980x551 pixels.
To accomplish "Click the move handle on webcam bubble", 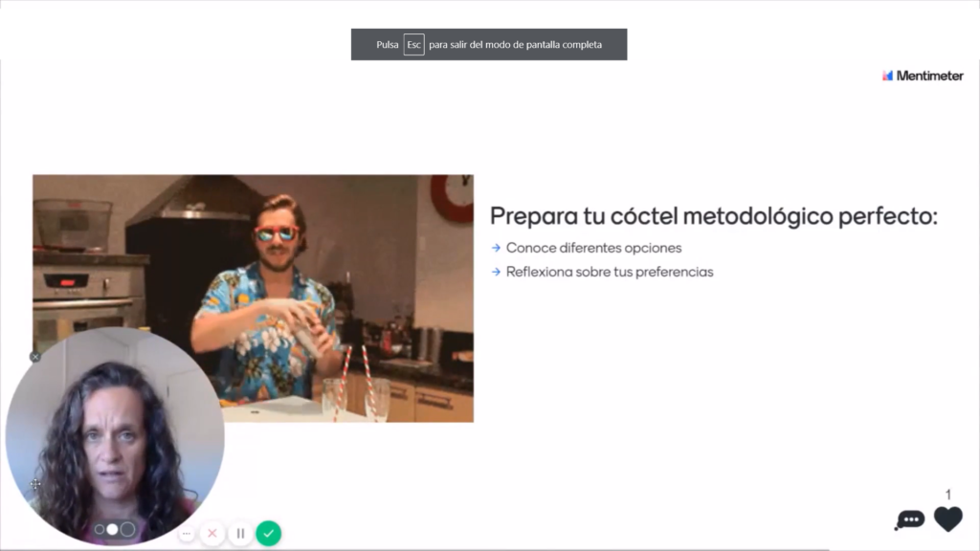I will (35, 484).
